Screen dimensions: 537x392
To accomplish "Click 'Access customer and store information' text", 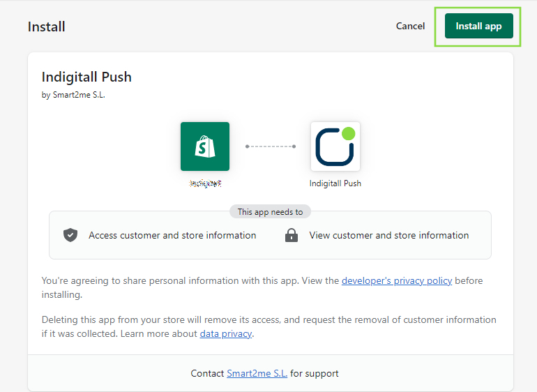I will pyautogui.click(x=172, y=235).
